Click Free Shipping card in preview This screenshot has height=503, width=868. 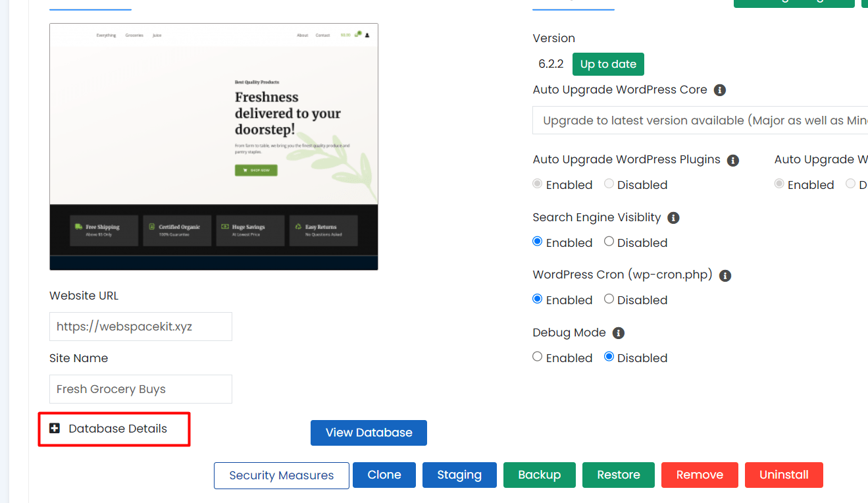pyautogui.click(x=104, y=230)
